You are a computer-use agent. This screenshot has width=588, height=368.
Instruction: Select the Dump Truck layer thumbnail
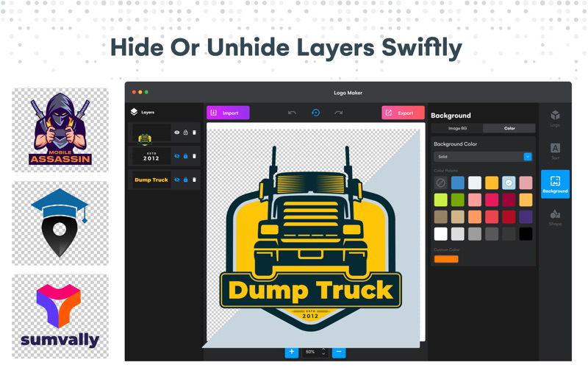(x=151, y=180)
